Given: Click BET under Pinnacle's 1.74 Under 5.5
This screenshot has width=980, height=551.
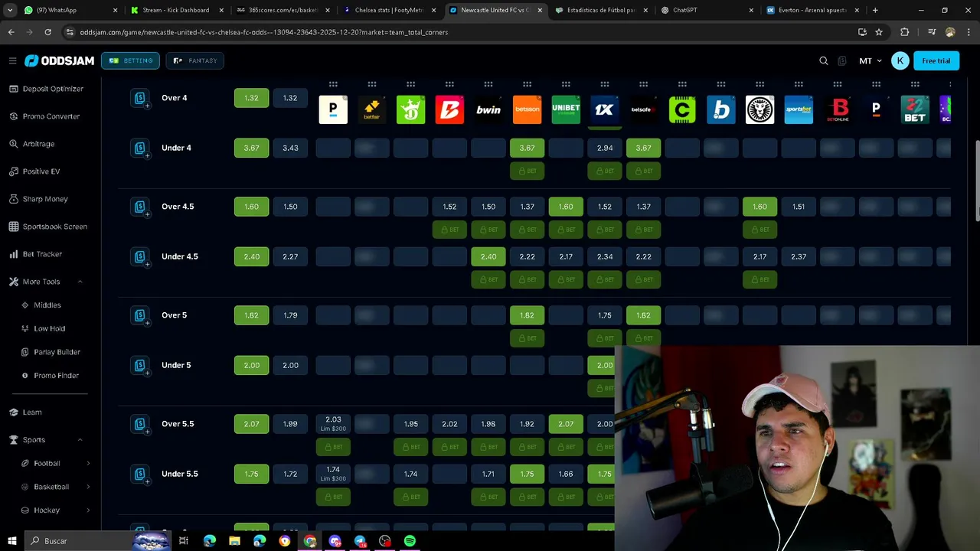Looking at the screenshot, I should pos(333,497).
